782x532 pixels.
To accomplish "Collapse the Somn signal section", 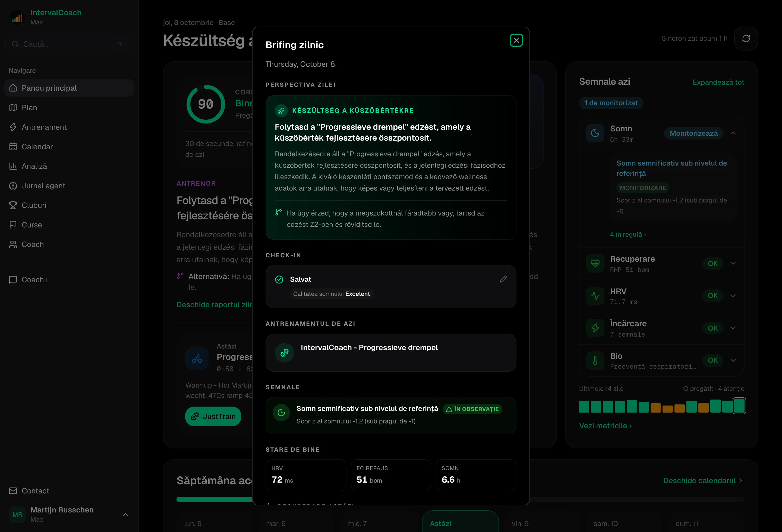I will [x=733, y=133].
